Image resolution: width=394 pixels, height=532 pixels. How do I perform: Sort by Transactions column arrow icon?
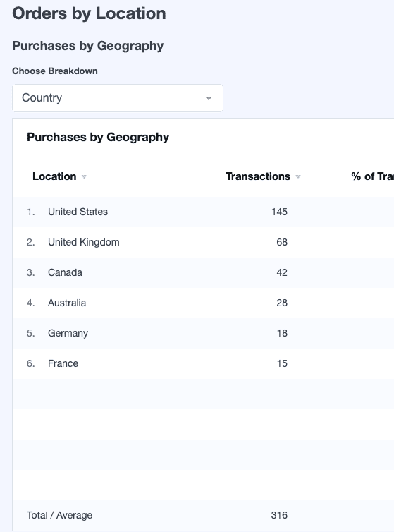coord(298,177)
